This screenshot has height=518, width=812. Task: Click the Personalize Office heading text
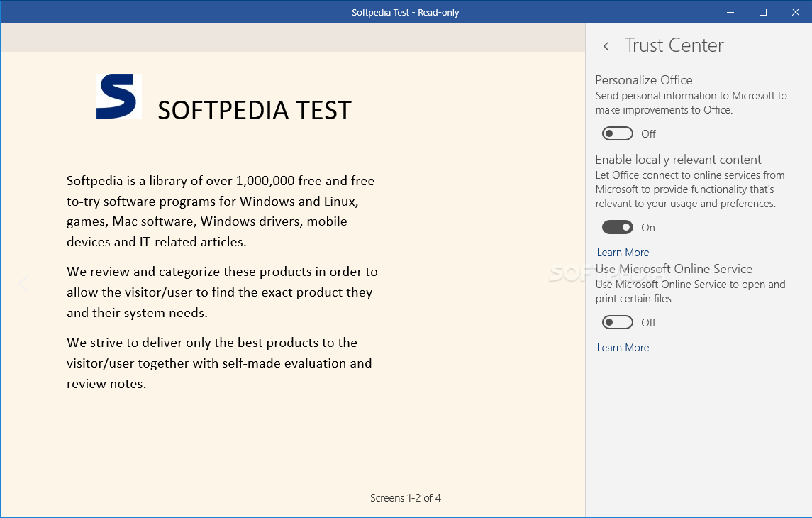coord(644,80)
